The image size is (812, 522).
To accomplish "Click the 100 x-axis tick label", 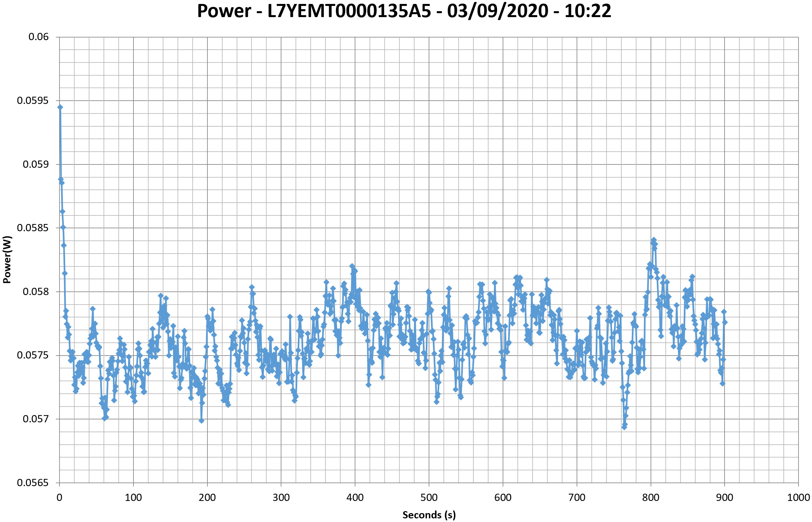I will pyautogui.click(x=133, y=498).
